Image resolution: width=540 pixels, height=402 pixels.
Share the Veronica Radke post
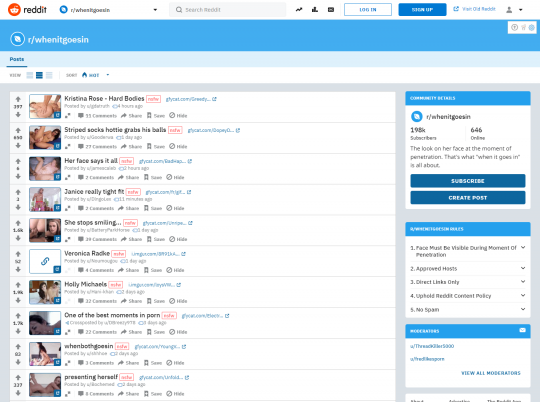pos(128,270)
